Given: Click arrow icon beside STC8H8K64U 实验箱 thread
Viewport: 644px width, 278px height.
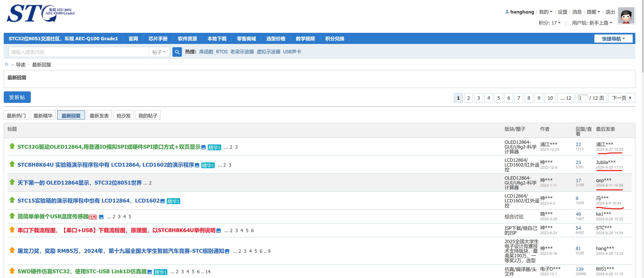Looking at the screenshot, I should click(12, 164).
